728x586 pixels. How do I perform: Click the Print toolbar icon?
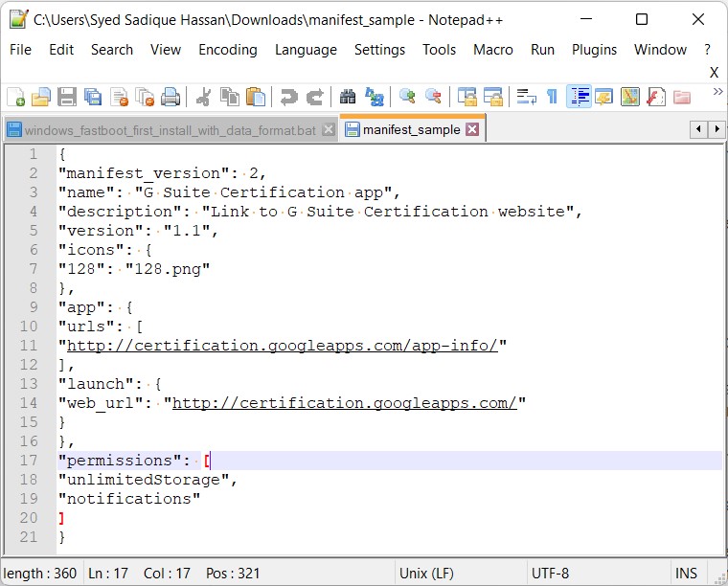tap(171, 97)
